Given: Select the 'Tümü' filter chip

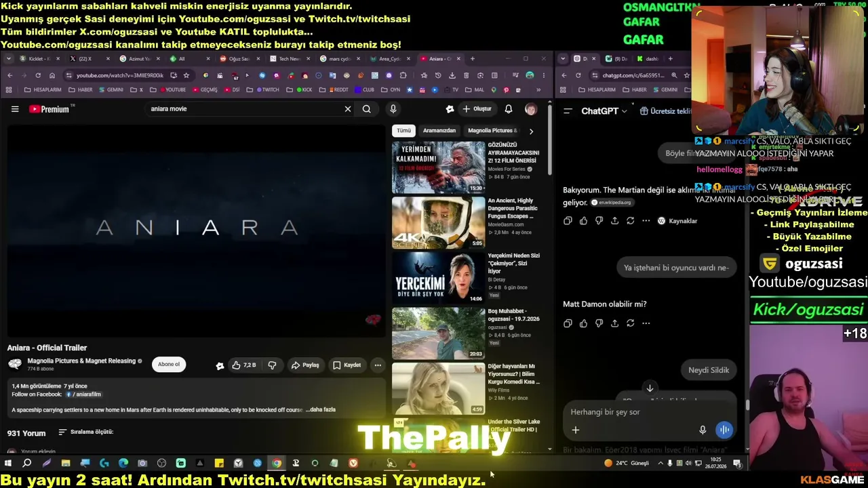Looking at the screenshot, I should 403,130.
